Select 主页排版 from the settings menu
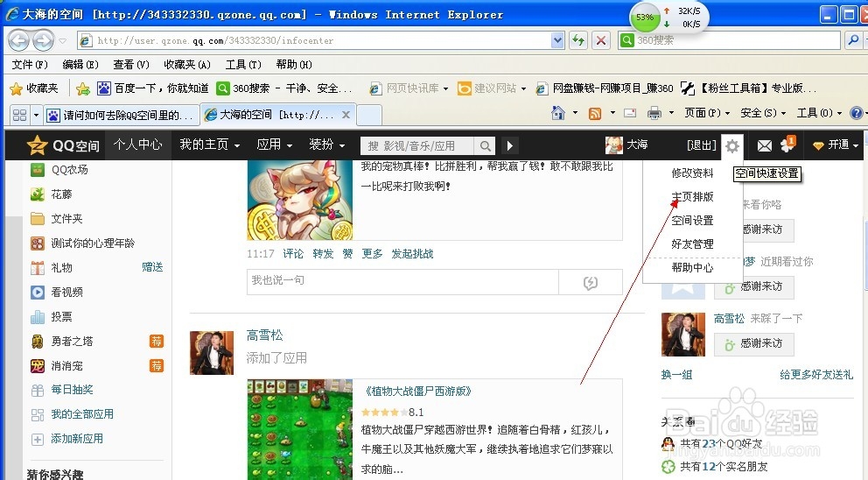Screen dimensions: 868x480 [x=692, y=197]
